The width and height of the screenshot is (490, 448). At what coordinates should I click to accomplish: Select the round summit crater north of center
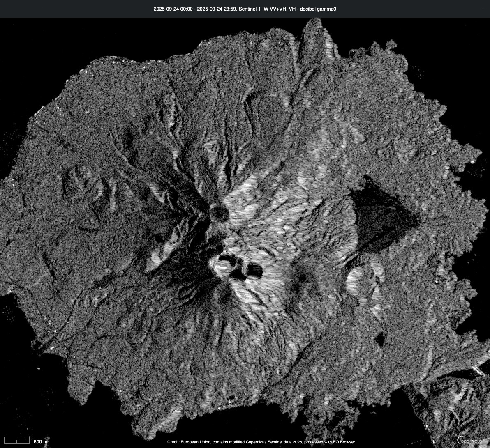219,212
